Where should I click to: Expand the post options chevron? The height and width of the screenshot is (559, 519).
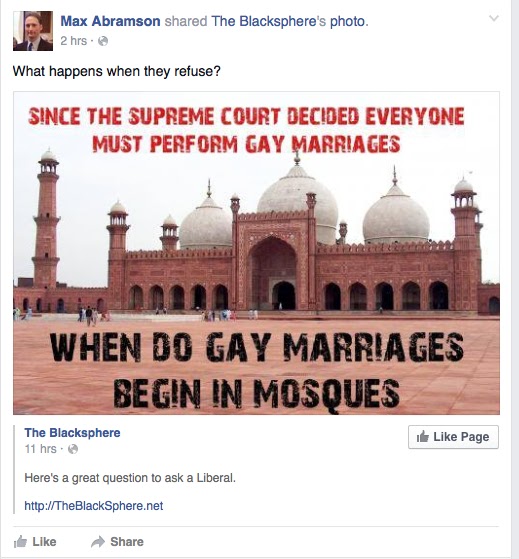tap(493, 18)
